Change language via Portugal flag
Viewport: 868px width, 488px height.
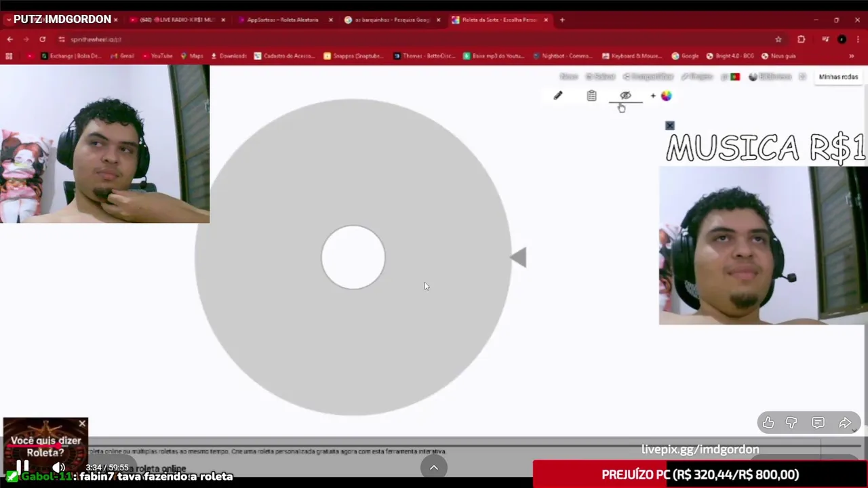click(x=734, y=77)
